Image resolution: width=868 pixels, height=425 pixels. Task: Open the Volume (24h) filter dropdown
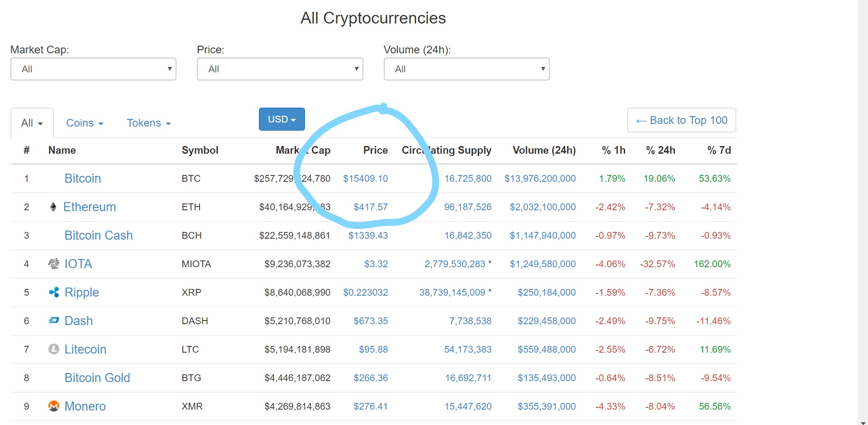point(466,69)
